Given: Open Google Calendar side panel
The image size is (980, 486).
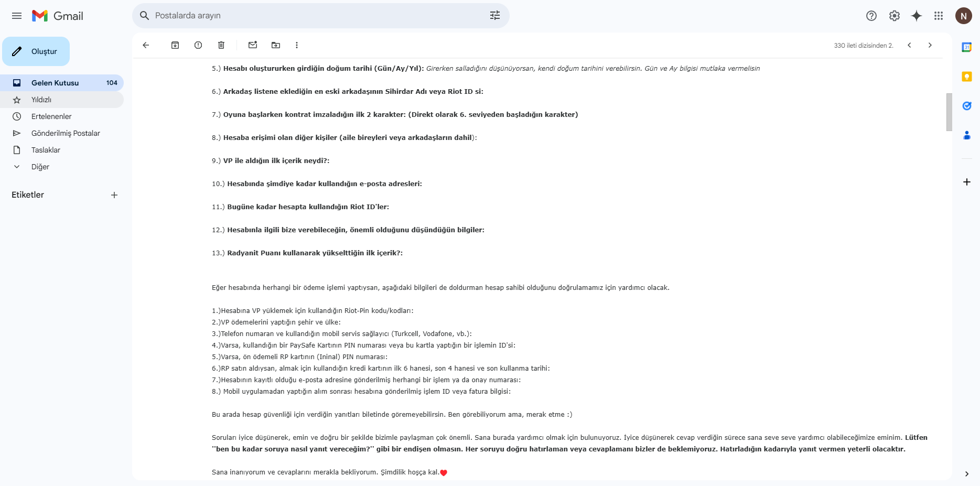Looking at the screenshot, I should (967, 47).
